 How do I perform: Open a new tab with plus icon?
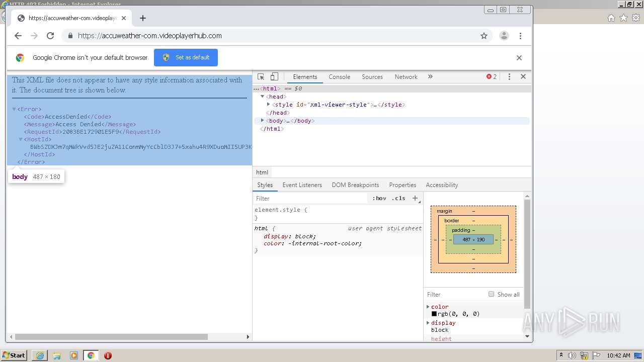[x=143, y=18]
